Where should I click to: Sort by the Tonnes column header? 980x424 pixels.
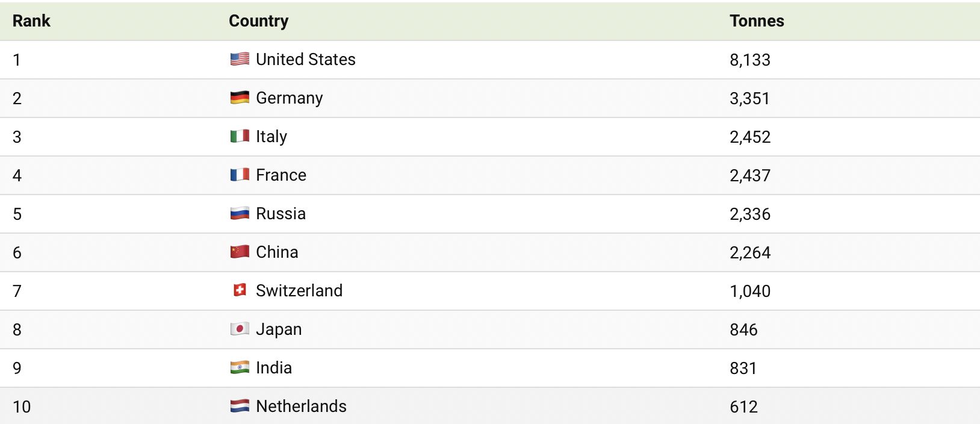click(757, 21)
